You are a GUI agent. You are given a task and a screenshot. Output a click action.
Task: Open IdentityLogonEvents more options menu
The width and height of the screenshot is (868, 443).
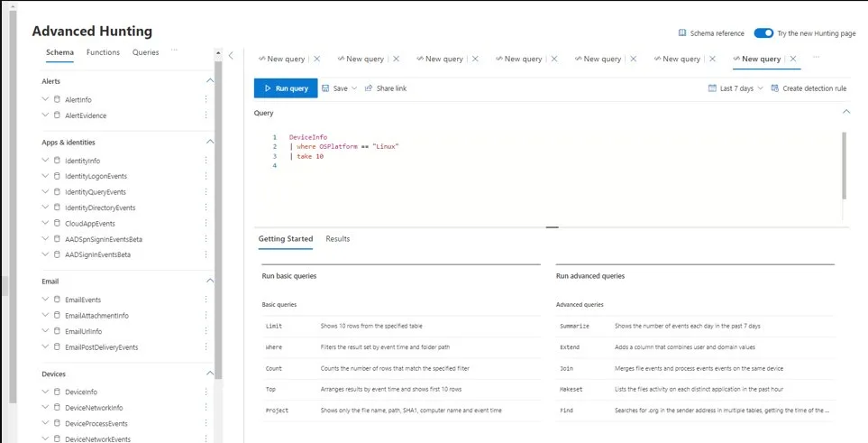point(206,176)
